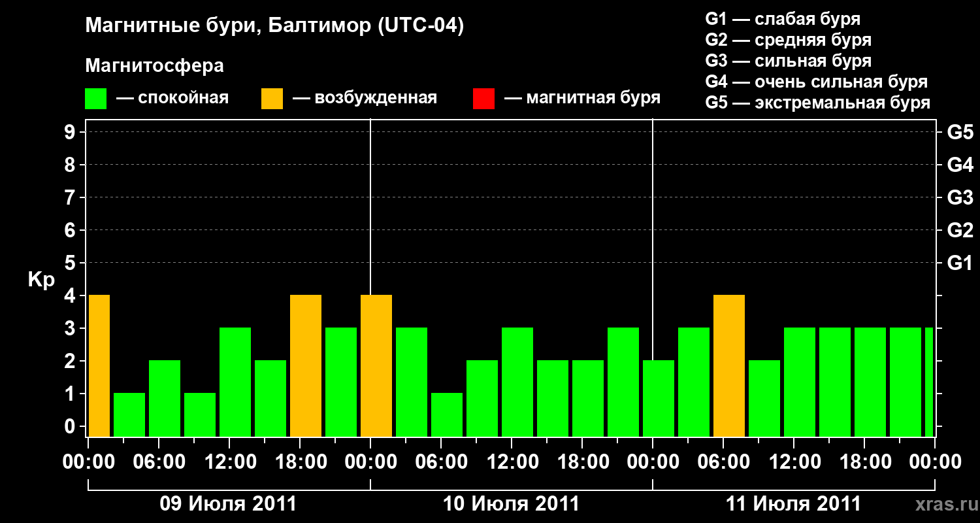Click the '— магнитная буря' legend label
Screen dimensions: 980x523
(582, 98)
